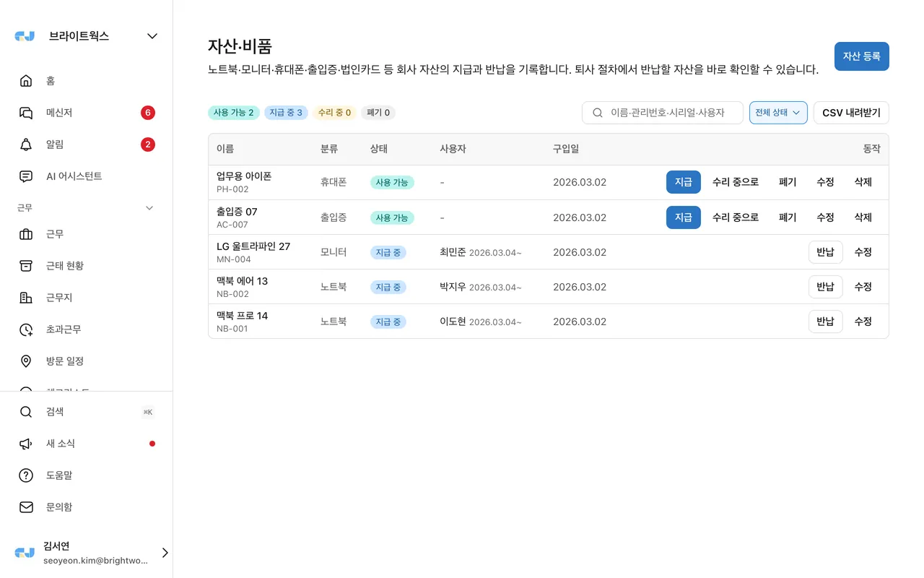Click 폐기 for 업무용 아이폰
Image resolution: width=924 pixels, height=578 pixels.
click(788, 182)
